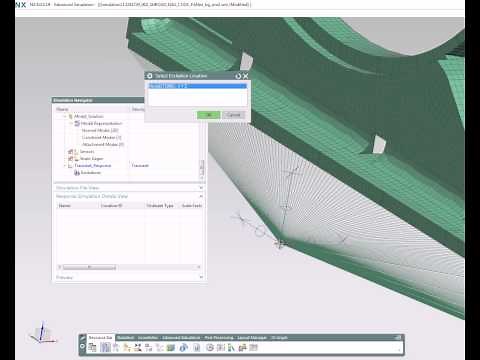The width and height of the screenshot is (480, 360).
Task: Click the details view scroll right arrow
Action: pyautogui.click(x=199, y=267)
